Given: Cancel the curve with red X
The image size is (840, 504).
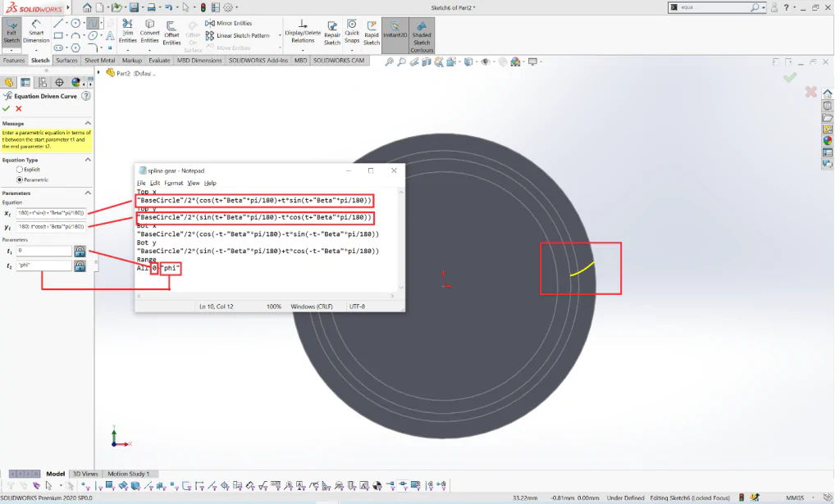Looking at the screenshot, I should [19, 109].
